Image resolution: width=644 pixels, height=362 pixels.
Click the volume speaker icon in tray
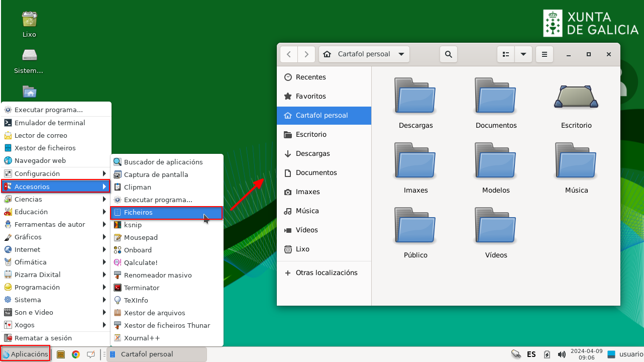(x=562, y=354)
